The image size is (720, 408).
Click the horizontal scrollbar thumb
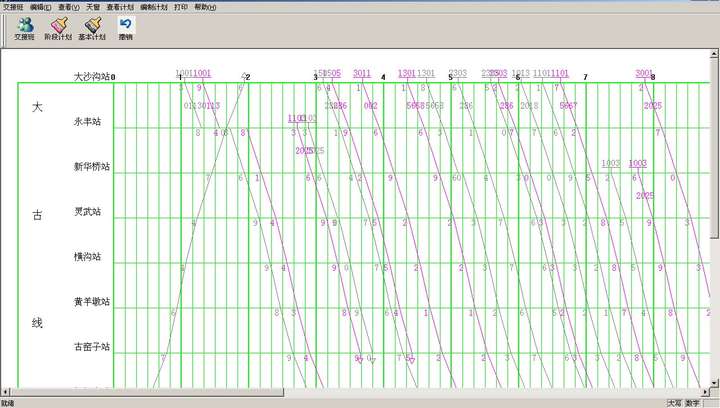click(147, 392)
